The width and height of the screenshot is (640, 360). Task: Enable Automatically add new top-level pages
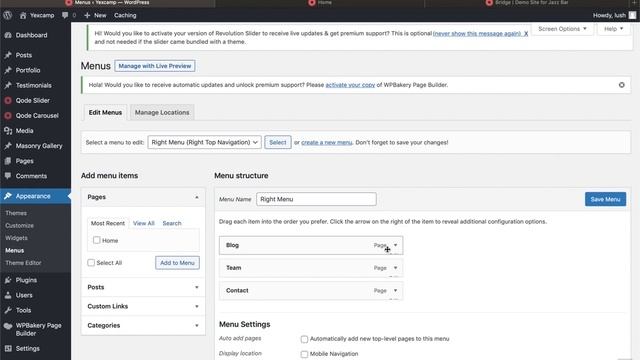pyautogui.click(x=304, y=339)
